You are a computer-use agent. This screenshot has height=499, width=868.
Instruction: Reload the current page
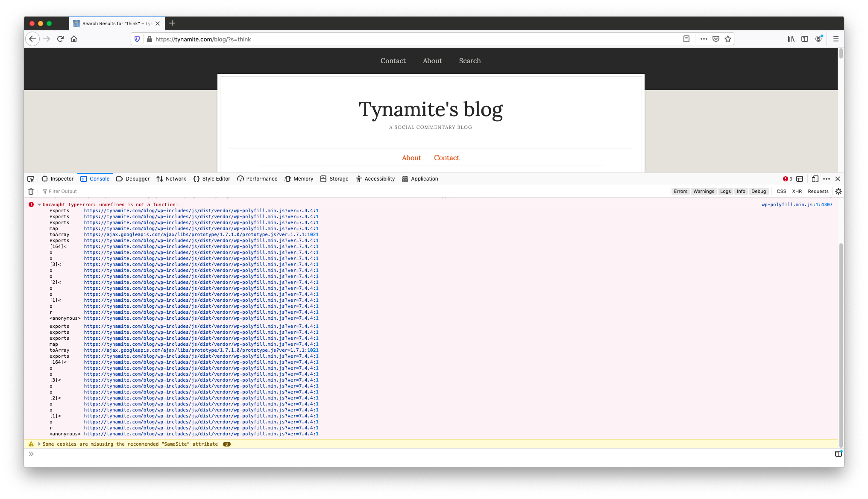[60, 39]
